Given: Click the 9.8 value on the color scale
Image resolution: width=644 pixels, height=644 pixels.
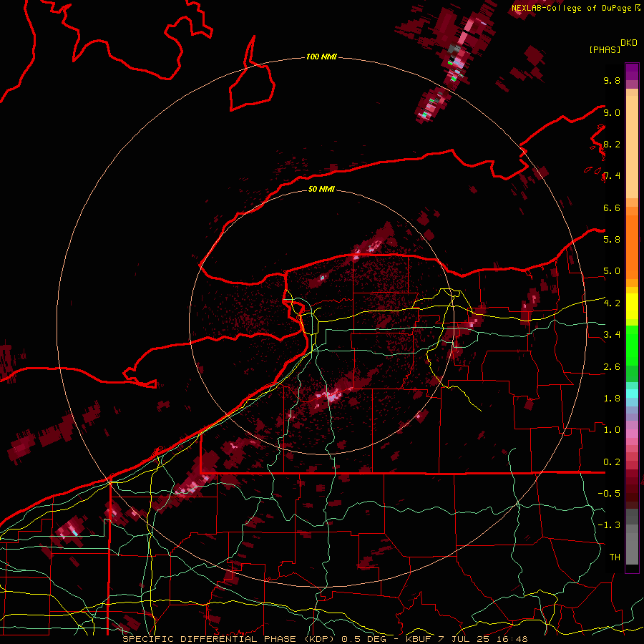Looking at the screenshot, I should (x=612, y=80).
